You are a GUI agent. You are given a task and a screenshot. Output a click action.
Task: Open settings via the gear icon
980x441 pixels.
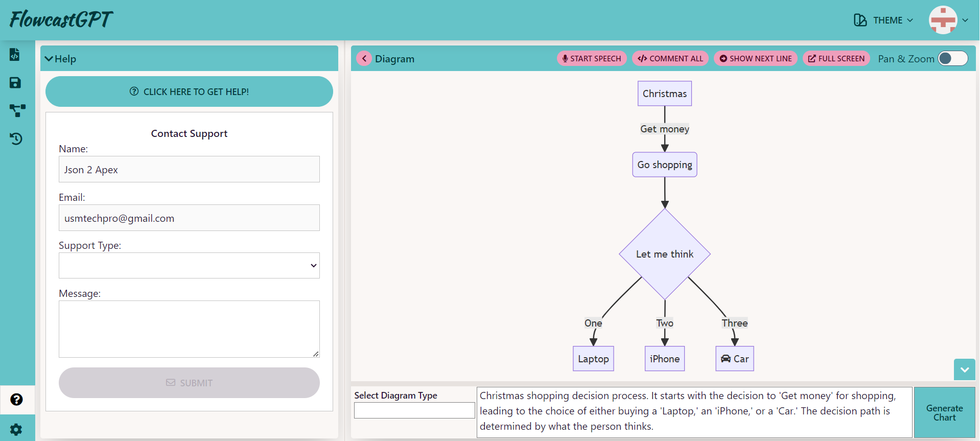click(16, 429)
